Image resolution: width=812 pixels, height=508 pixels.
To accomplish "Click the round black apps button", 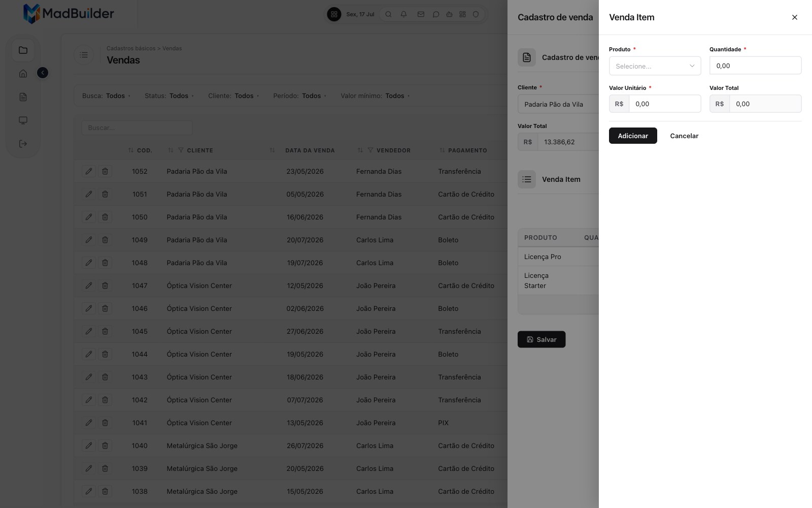I will [334, 14].
